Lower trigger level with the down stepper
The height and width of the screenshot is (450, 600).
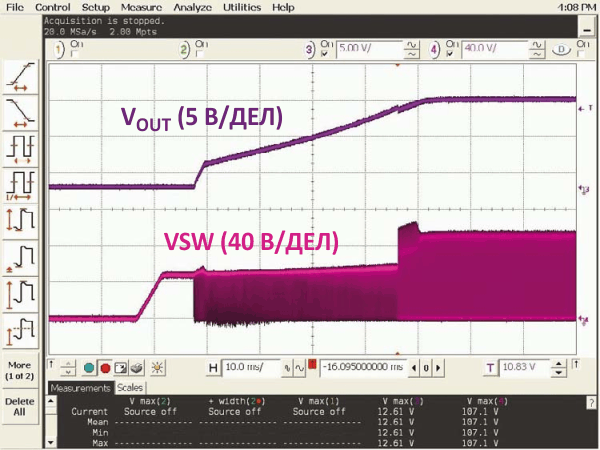[559, 372]
